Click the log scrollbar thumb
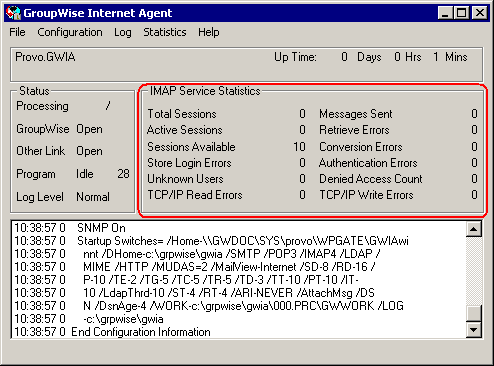The height and width of the screenshot is (366, 494). 473,313
